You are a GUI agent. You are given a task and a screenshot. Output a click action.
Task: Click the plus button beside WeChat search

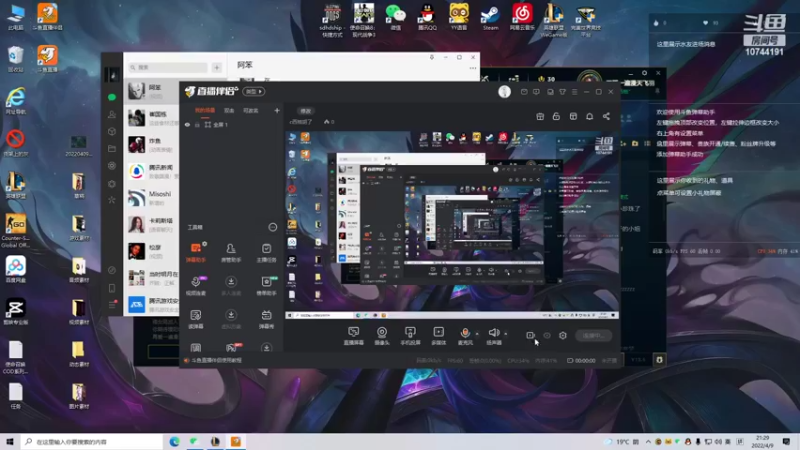(216, 67)
